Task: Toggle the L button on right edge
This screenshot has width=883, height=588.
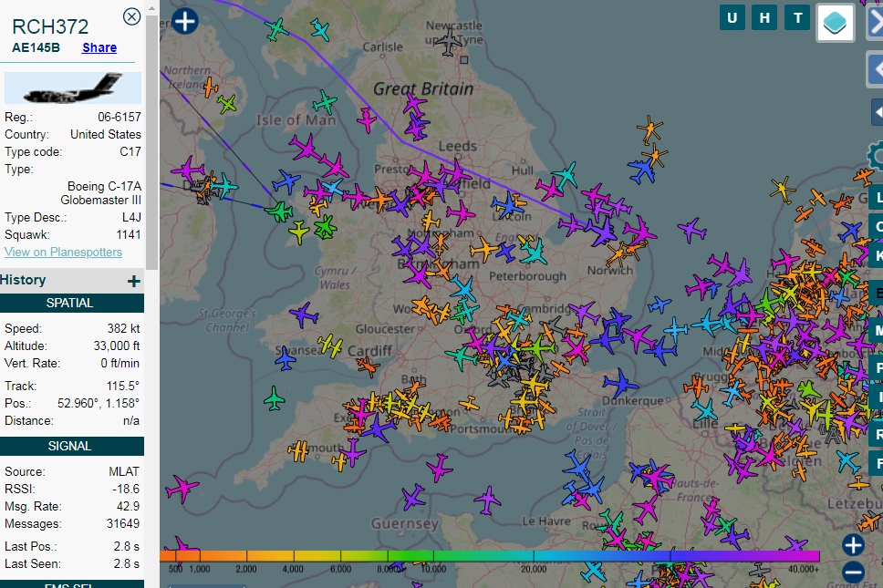Action: 877,198
